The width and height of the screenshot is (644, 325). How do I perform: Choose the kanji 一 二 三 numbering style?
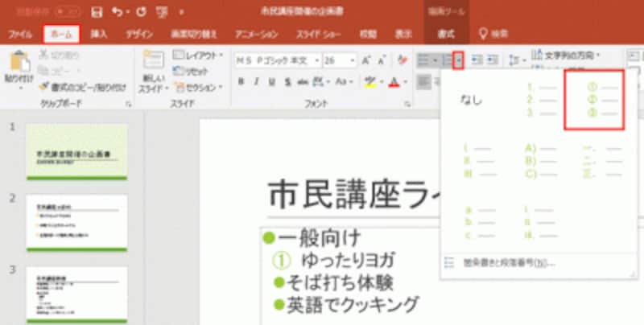(x=602, y=160)
